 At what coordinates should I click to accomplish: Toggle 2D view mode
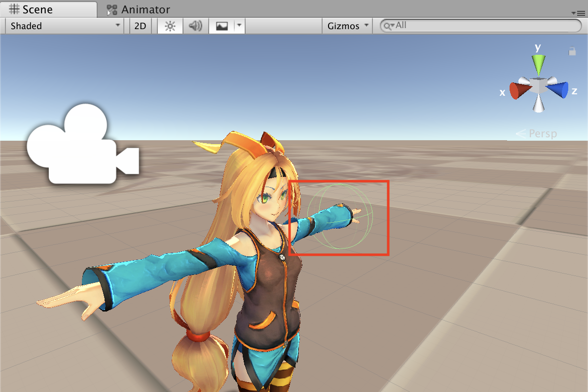click(x=141, y=26)
